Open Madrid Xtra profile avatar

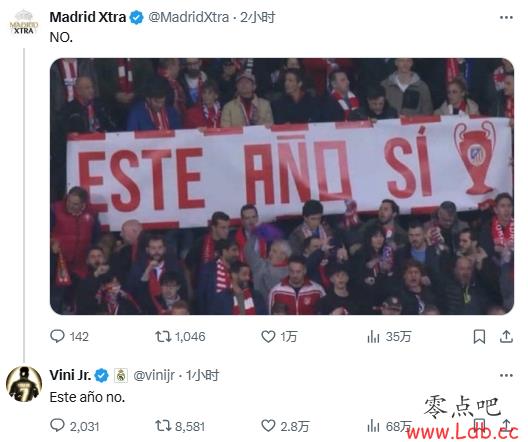pos(24,23)
